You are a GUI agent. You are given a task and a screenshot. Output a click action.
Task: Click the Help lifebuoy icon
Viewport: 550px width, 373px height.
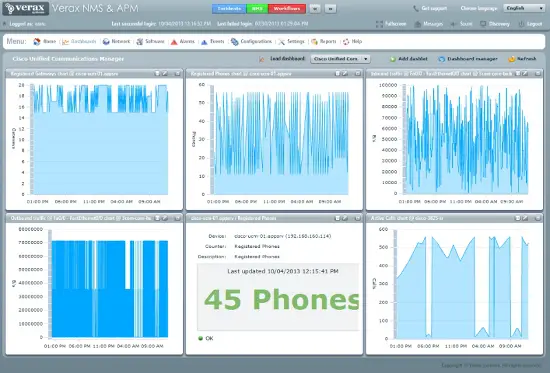[346, 42]
